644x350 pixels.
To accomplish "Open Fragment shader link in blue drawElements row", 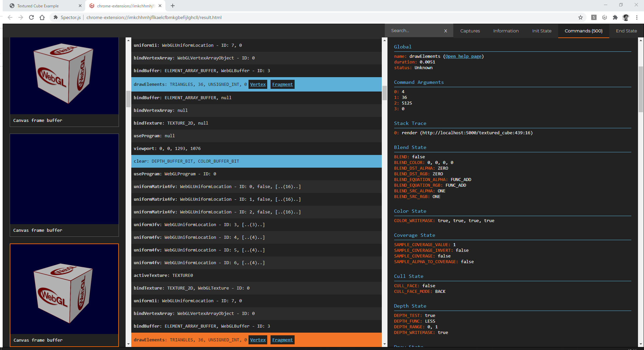I will pyautogui.click(x=282, y=84).
